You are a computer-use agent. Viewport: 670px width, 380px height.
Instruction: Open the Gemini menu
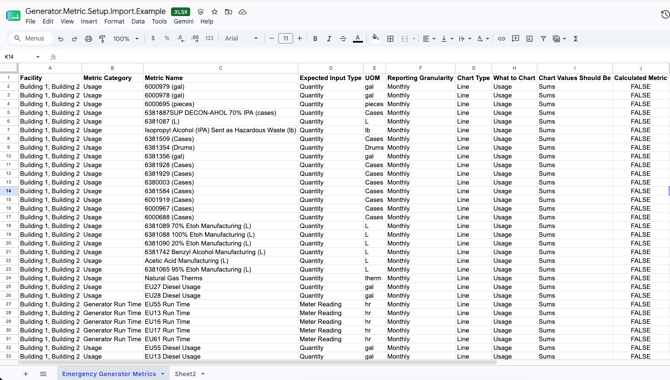pos(183,21)
